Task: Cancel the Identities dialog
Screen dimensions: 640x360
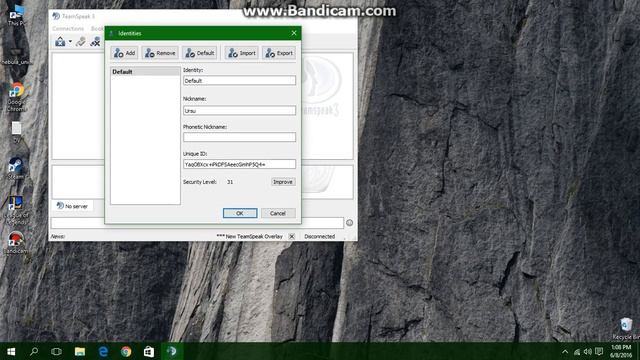Action: 278,213
